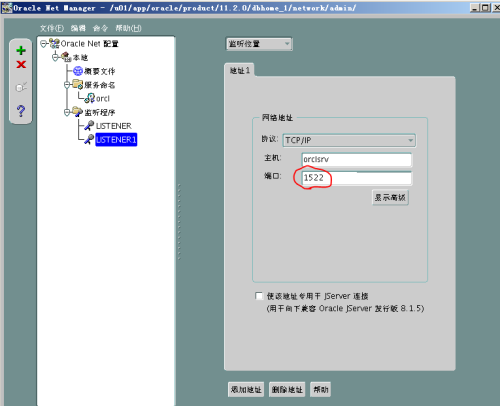Open the 帮助(H) menu
Image resolution: width=500 pixels, height=406 pixels.
(x=128, y=28)
